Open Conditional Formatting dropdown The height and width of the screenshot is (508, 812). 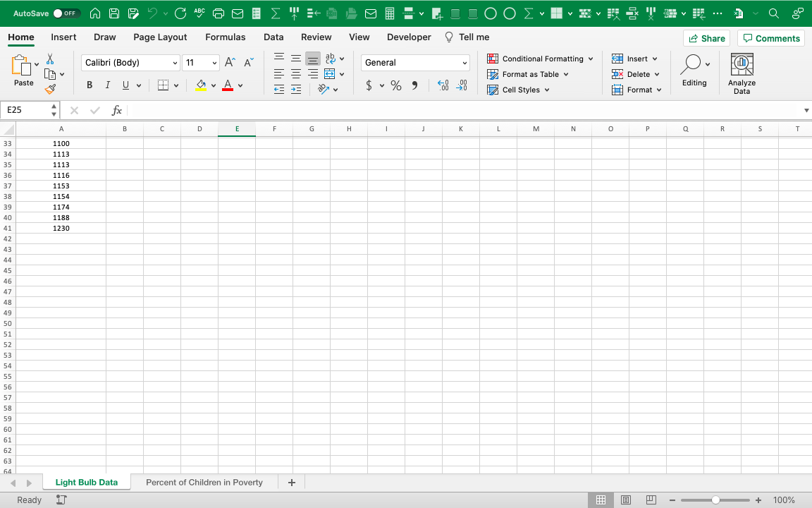click(x=540, y=59)
